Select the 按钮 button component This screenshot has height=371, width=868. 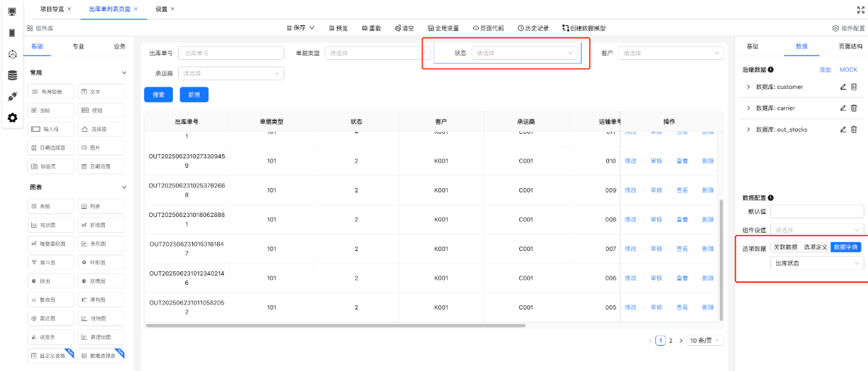101,111
